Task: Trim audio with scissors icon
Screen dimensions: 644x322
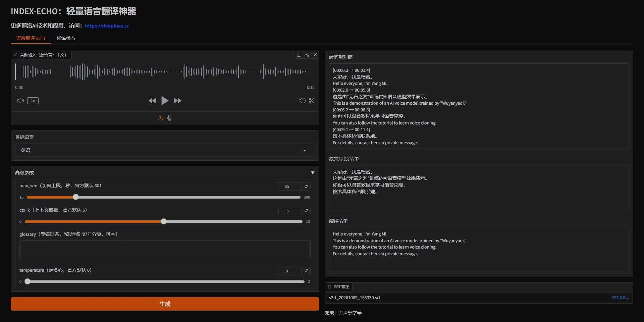Action: click(312, 101)
